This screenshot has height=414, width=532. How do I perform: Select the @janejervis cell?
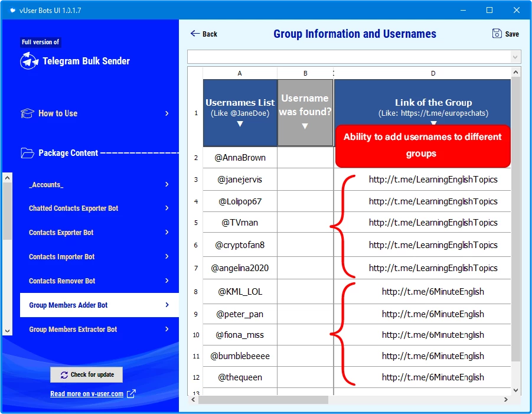[240, 180]
